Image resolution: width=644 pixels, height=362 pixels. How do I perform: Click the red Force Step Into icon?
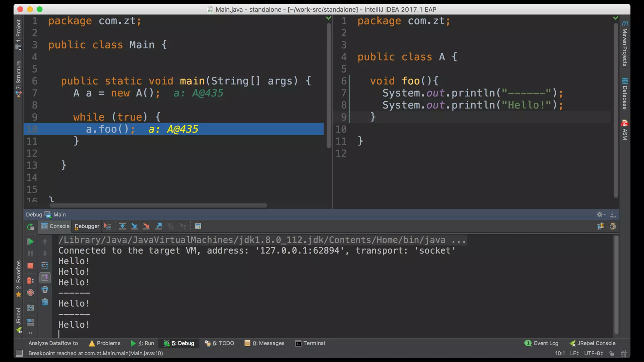tap(146, 226)
